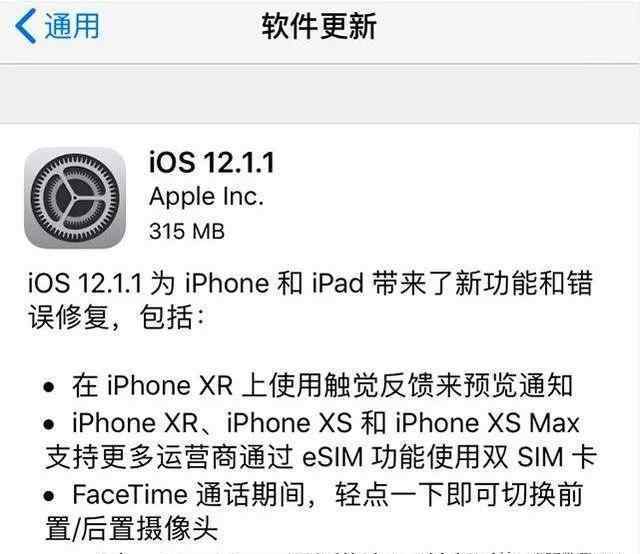640x554 pixels.
Task: Tap the 软件更新 navigation title
Action: coord(319,27)
